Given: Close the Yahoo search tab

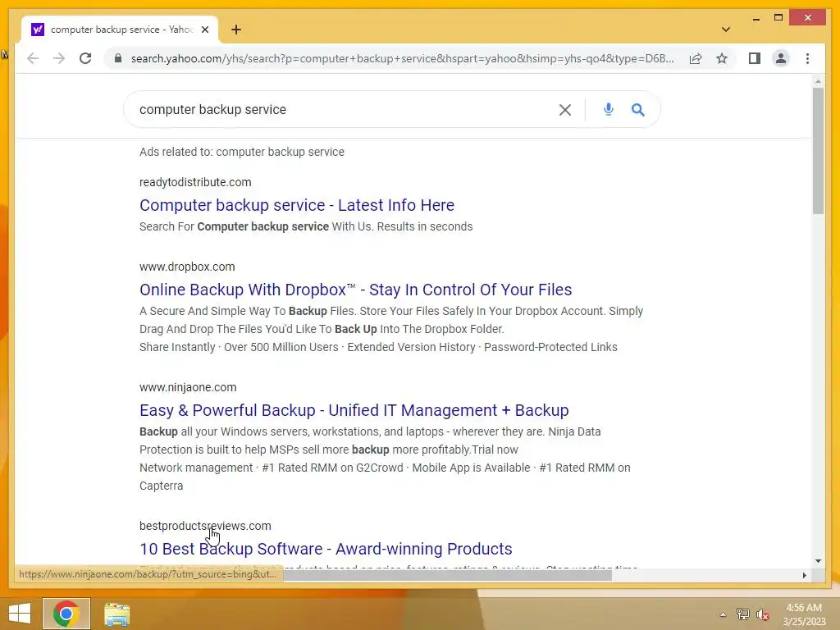Looking at the screenshot, I should coord(205,30).
